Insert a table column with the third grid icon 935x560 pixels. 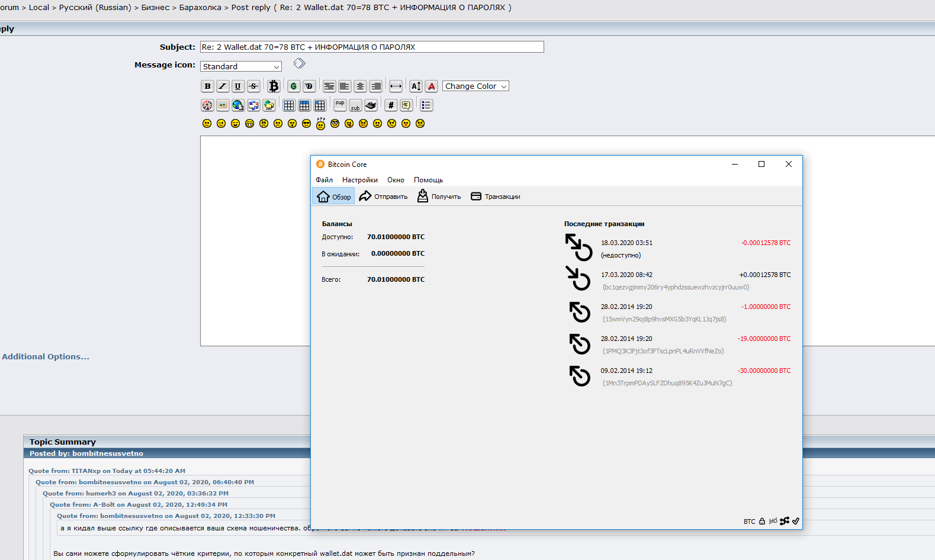click(320, 105)
